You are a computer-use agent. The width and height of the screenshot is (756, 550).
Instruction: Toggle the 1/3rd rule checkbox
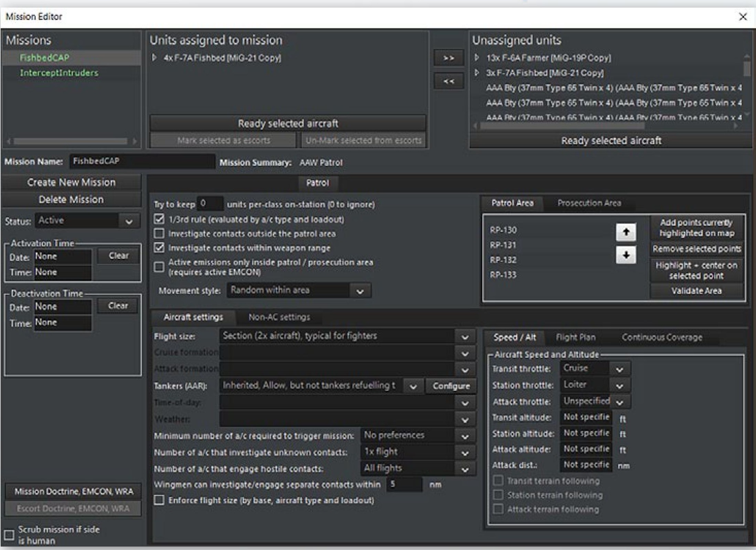[x=159, y=219]
